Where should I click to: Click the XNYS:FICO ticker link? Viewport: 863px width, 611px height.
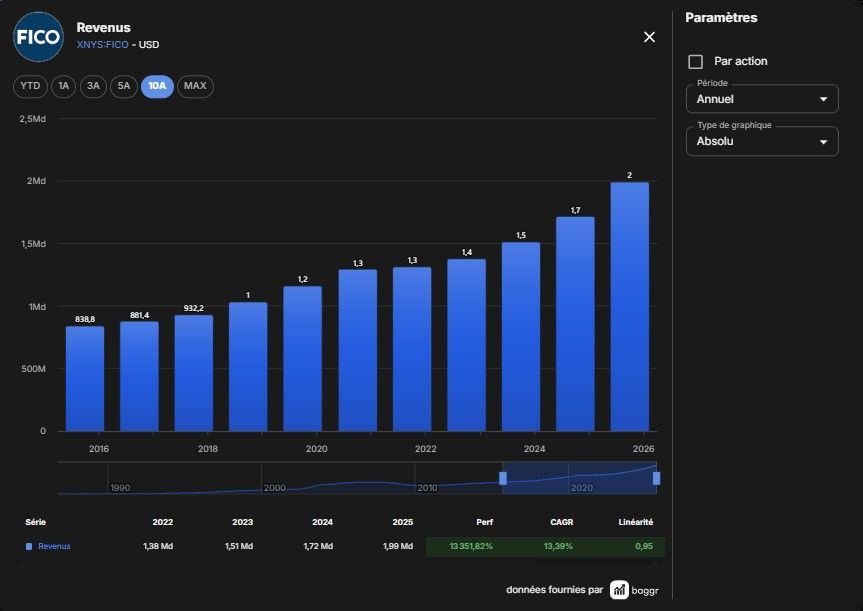coord(102,45)
